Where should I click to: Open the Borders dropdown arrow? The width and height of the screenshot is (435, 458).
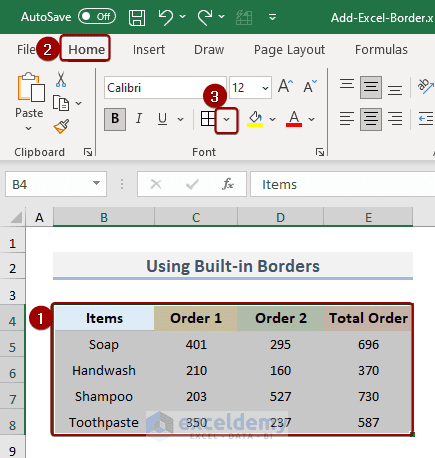click(226, 120)
